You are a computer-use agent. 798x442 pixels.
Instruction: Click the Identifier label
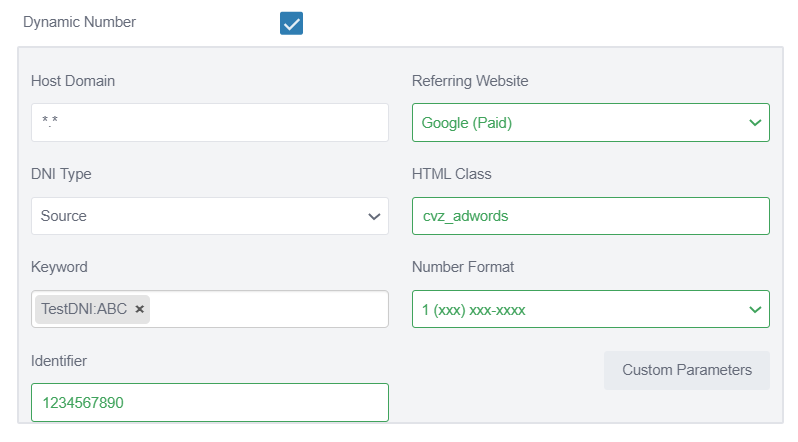(x=59, y=360)
